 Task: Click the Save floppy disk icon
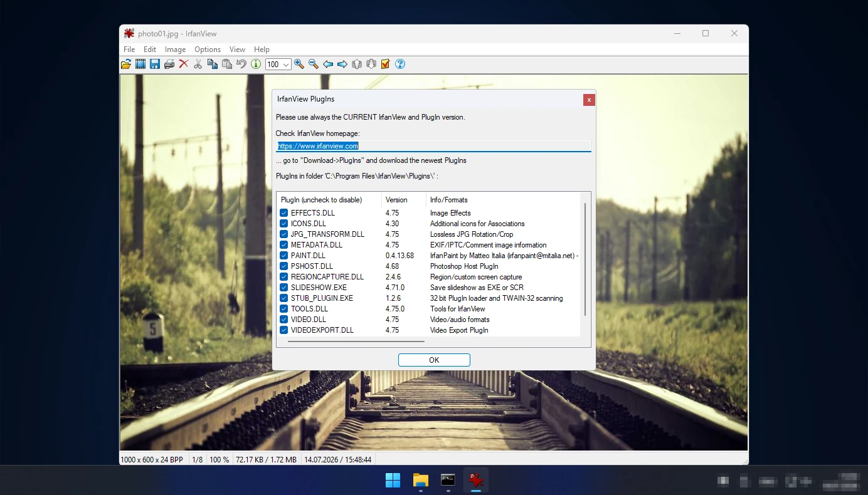(155, 64)
